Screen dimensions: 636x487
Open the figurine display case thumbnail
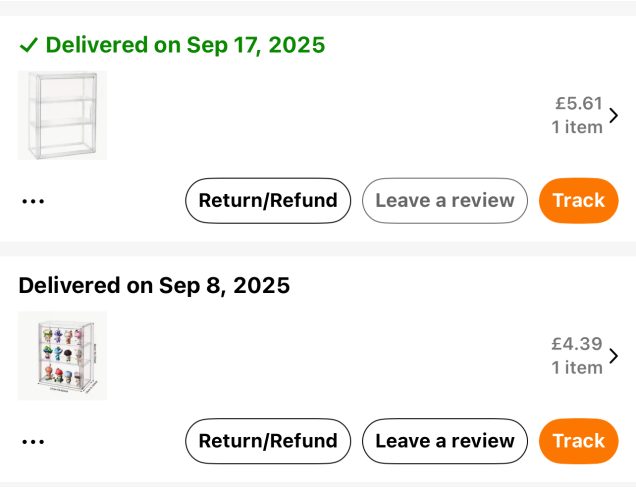62,355
